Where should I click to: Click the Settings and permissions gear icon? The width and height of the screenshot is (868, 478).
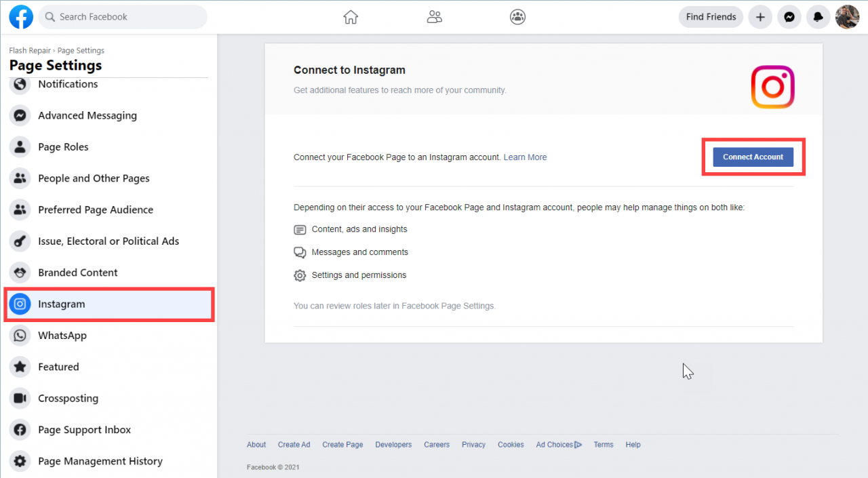300,275
